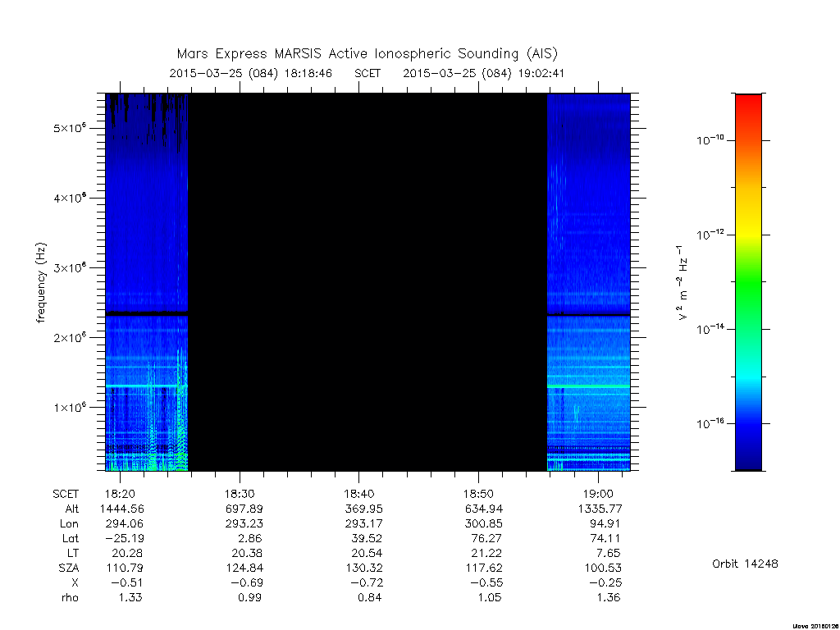Select the 18:40 SCET tick label
Image resolution: width=840 pixels, height=630 pixels.
(x=359, y=494)
